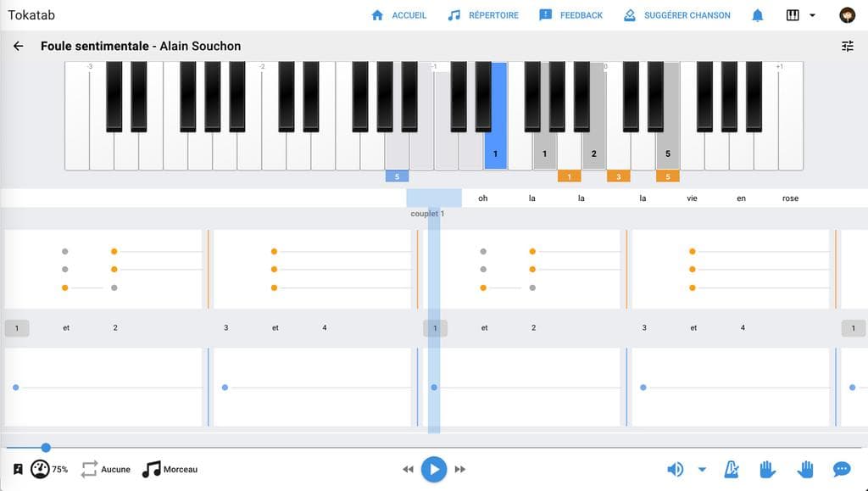Click the piano instrument icon

tap(793, 15)
